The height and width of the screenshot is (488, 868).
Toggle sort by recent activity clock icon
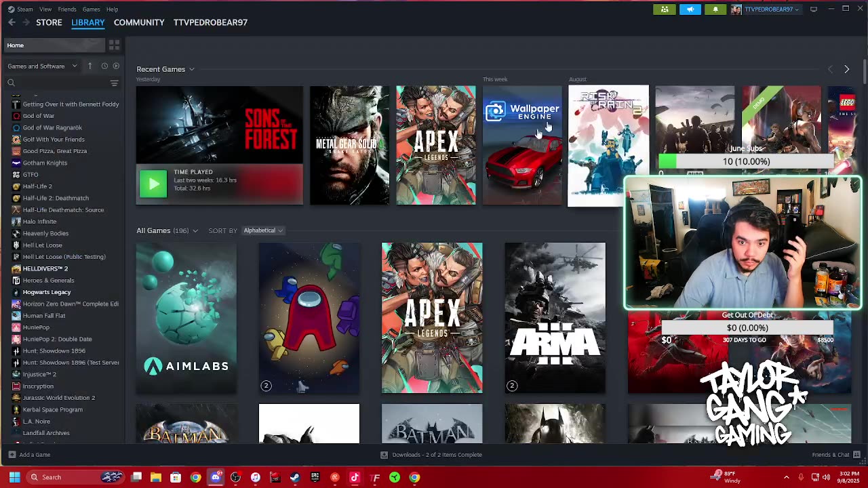click(x=104, y=66)
